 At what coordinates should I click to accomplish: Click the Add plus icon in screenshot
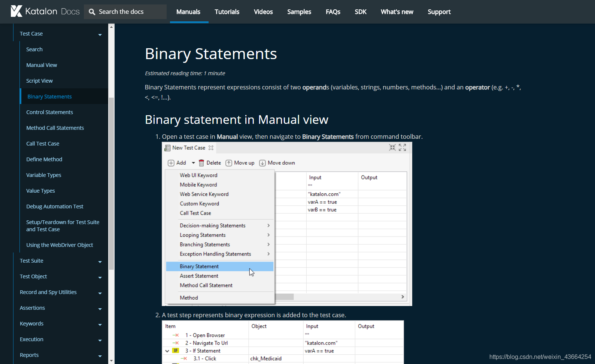pyautogui.click(x=171, y=163)
